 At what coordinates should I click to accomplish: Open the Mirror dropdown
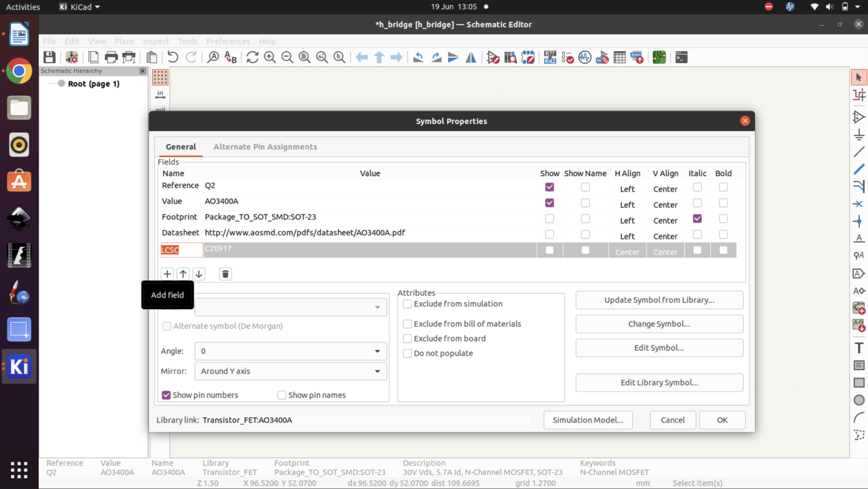coord(291,371)
